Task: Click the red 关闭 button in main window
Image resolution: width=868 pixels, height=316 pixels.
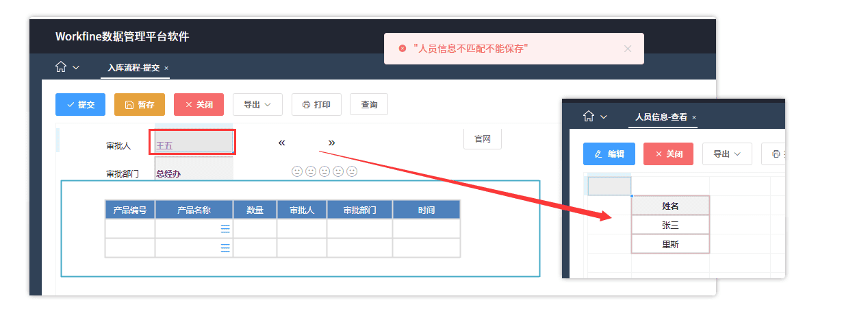Action: [199, 104]
